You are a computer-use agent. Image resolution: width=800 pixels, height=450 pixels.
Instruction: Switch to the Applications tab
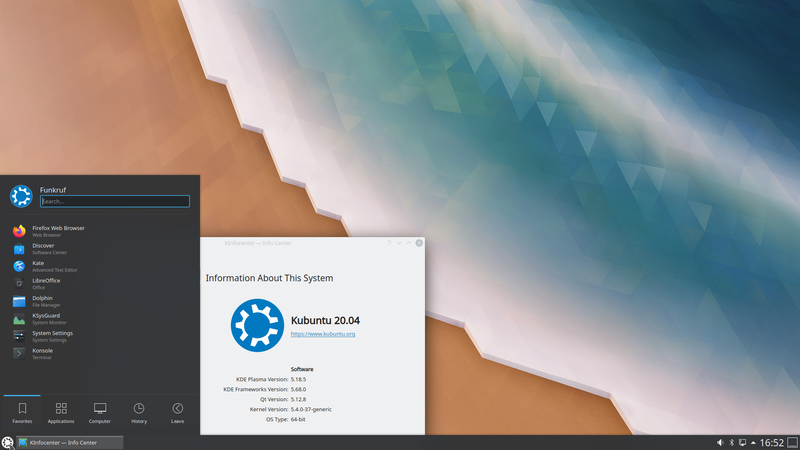(61, 413)
